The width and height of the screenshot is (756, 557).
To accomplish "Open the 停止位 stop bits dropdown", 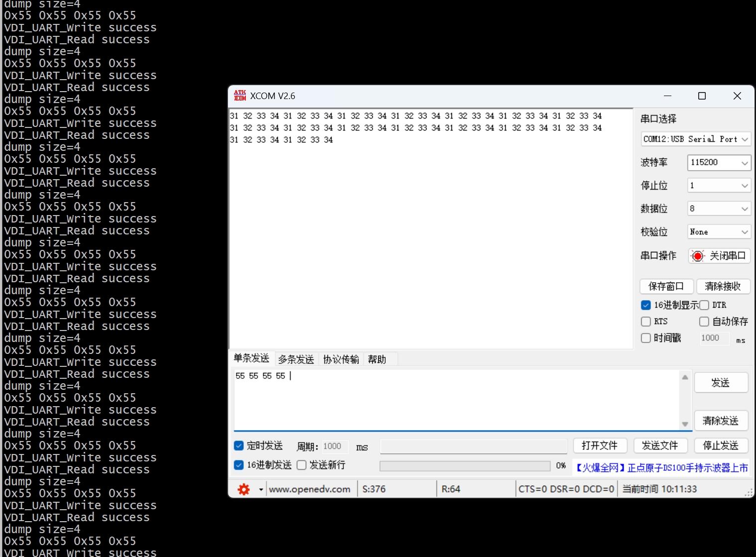I will (x=719, y=186).
